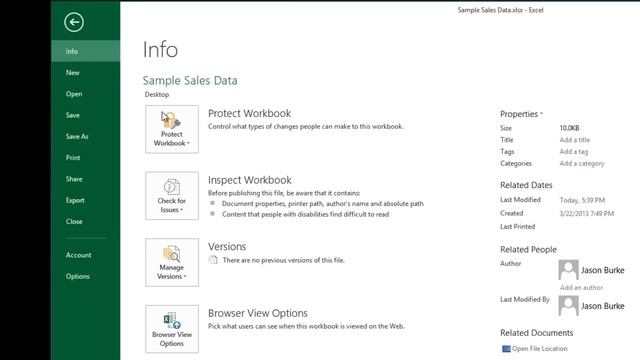Click the versions document icon
The image size is (640, 360).
pyautogui.click(x=213, y=260)
